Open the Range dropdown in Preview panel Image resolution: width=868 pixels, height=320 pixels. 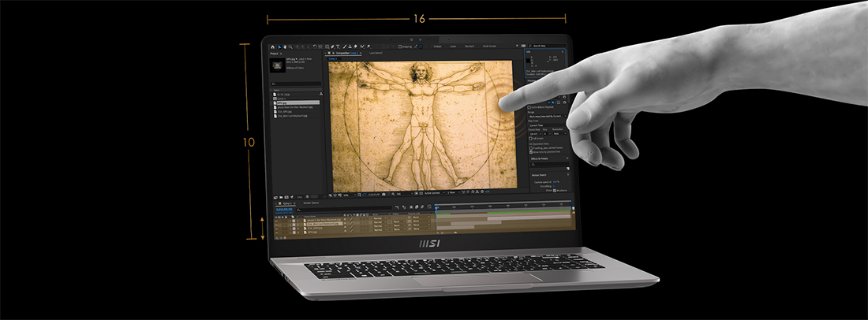[x=547, y=117]
